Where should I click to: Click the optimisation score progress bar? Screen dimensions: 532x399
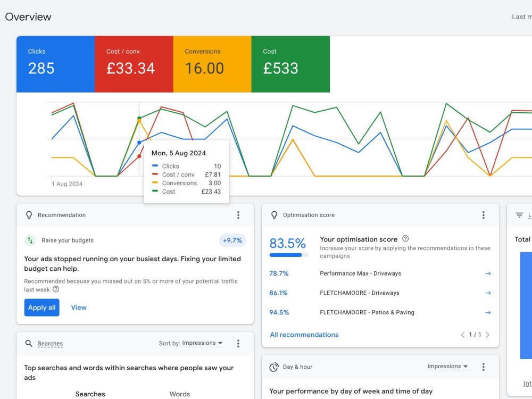click(x=289, y=255)
